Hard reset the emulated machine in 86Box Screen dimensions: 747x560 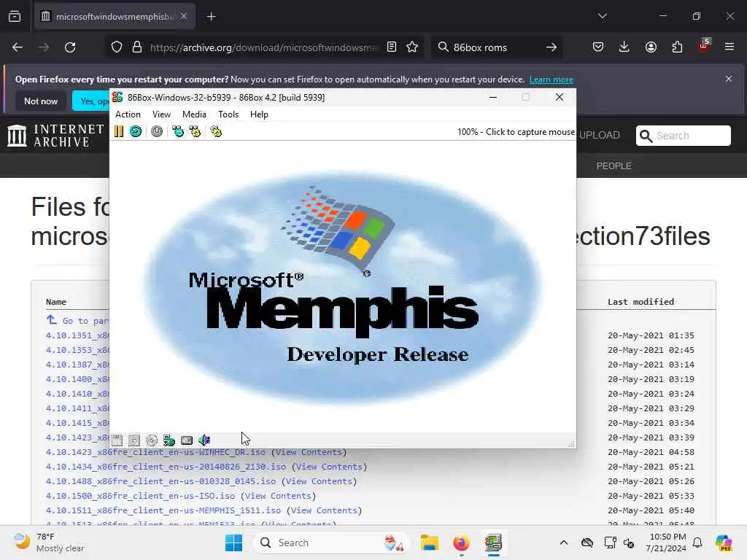(136, 131)
